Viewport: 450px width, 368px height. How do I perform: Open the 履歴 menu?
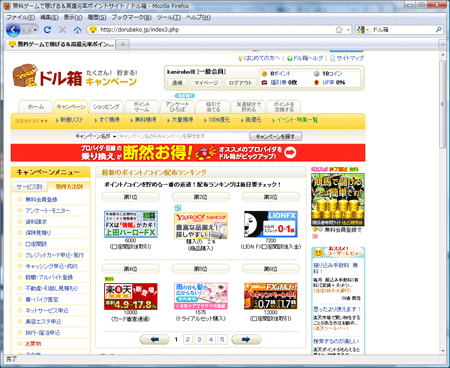click(97, 17)
